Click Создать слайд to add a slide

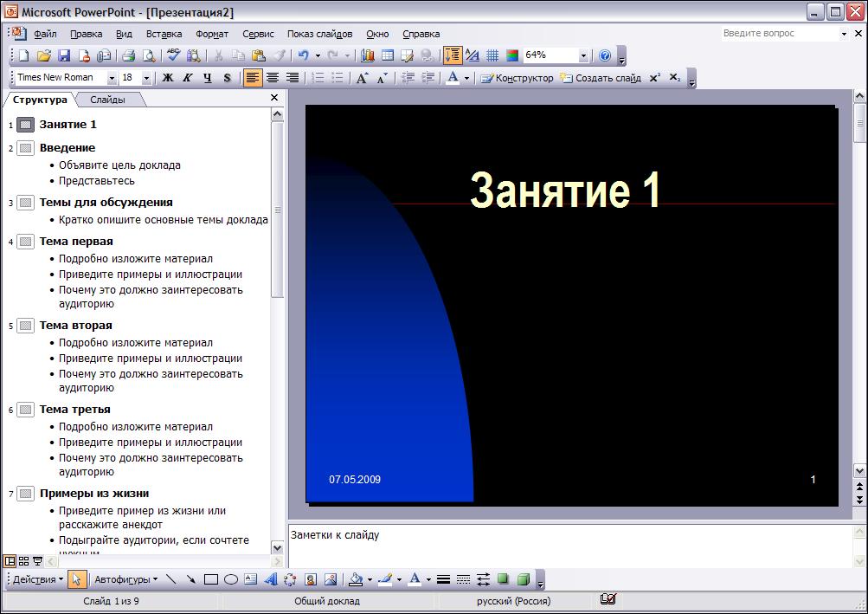coord(601,78)
